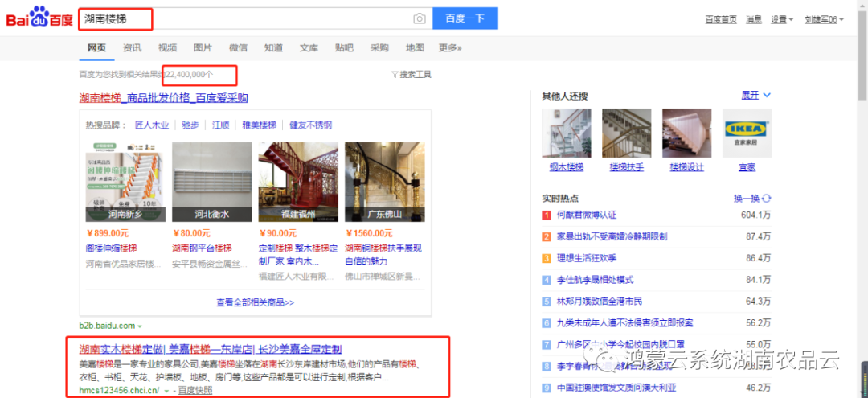Open the 更多» tab menu
This screenshot has height=398, width=868.
coord(450,48)
